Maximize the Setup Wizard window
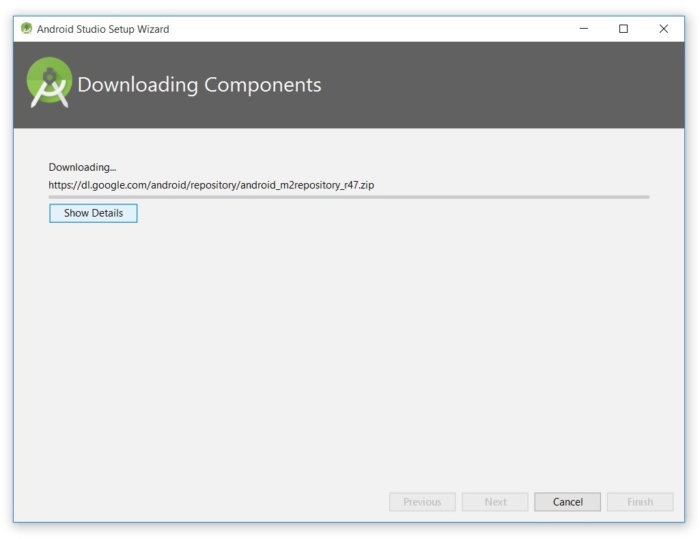Screen dimensions: 700x539 click(623, 29)
